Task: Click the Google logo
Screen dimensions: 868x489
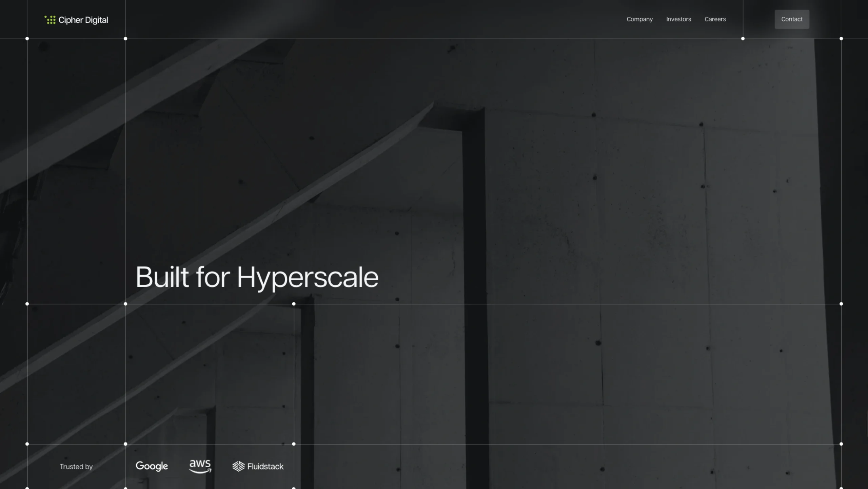Action: pos(152,466)
